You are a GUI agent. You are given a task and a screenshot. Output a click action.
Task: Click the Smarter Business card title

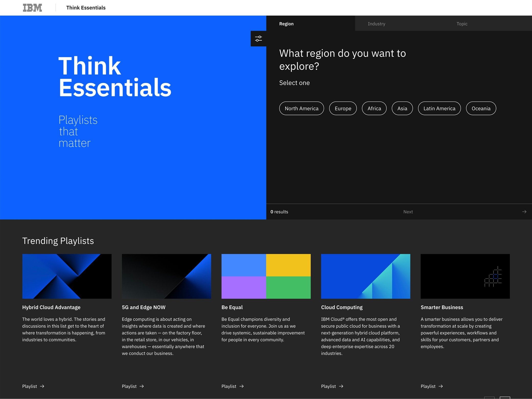442,307
